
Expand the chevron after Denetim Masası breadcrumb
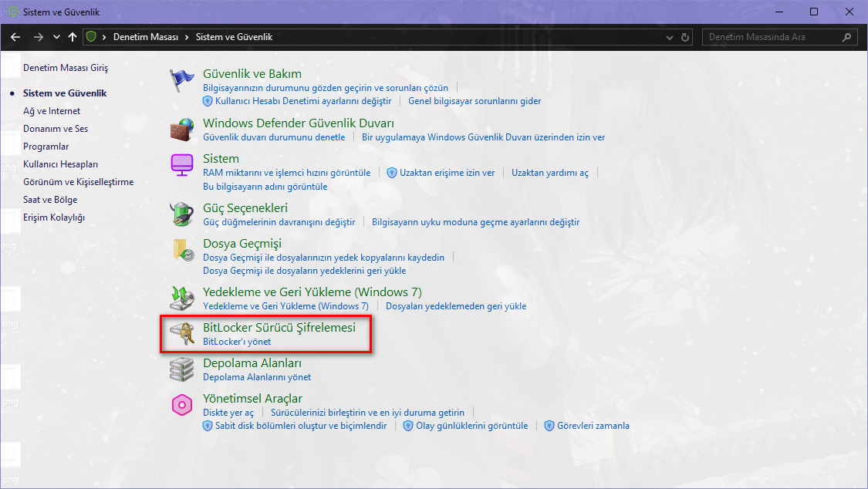[187, 37]
